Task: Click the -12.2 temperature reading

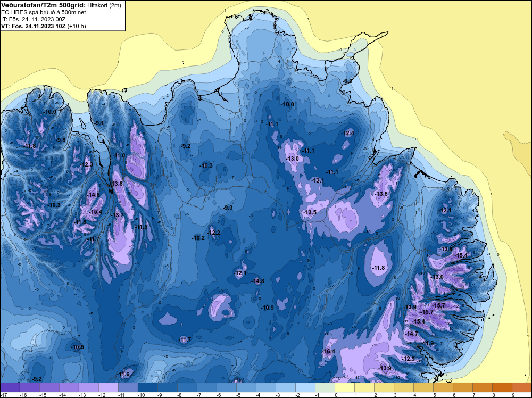Action: click(x=214, y=233)
